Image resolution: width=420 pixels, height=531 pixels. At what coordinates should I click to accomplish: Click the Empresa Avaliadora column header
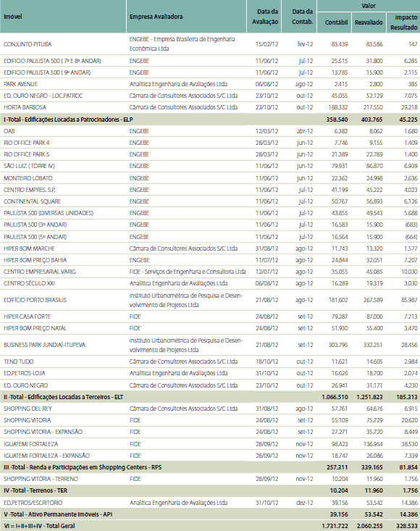click(156, 17)
